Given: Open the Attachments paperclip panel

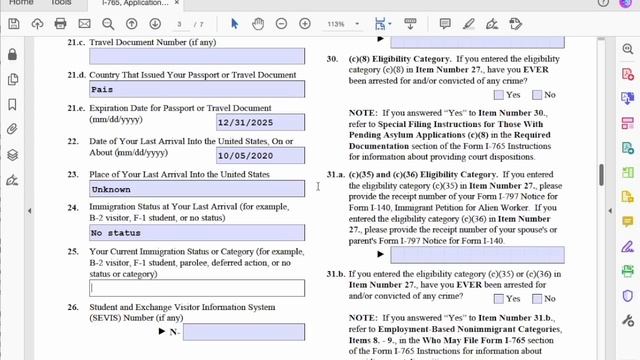Looking at the screenshot, I should pyautogui.click(x=13, y=129).
